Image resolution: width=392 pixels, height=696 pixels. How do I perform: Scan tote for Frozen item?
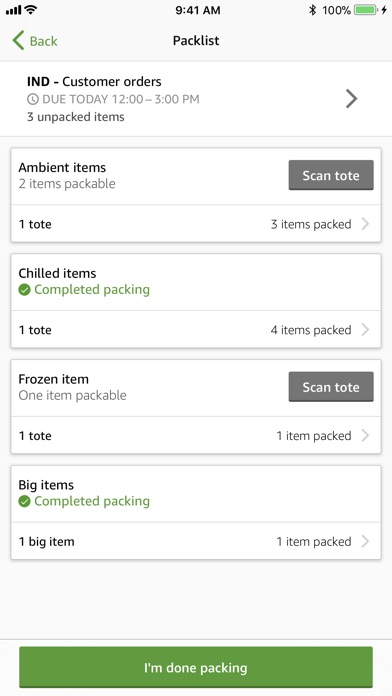coord(331,387)
